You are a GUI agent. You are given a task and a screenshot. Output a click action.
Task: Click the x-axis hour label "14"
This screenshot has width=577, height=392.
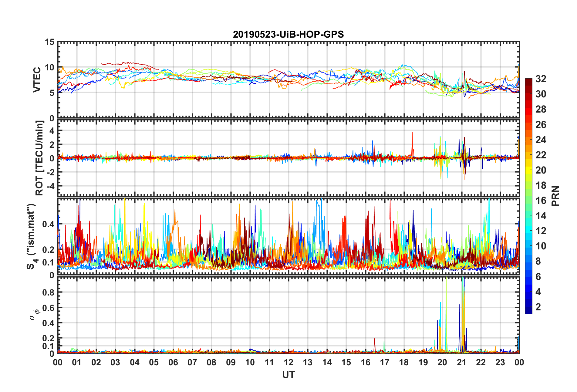point(327,362)
